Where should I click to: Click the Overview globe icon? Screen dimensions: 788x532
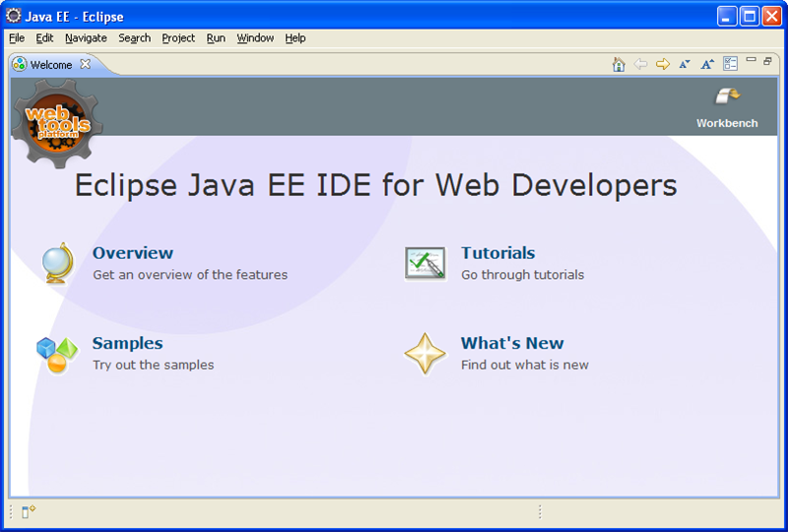(x=57, y=263)
